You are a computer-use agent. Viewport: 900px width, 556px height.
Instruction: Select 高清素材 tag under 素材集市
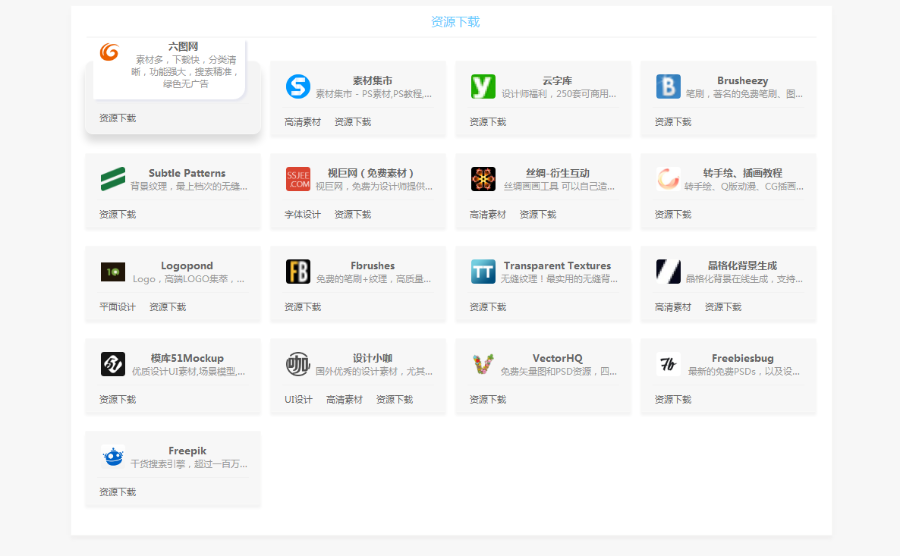[x=302, y=122]
